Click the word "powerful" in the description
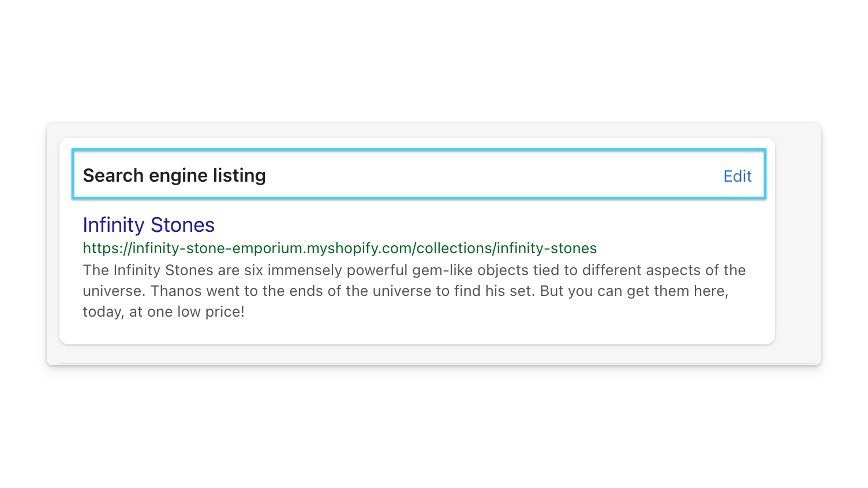 [x=377, y=270]
